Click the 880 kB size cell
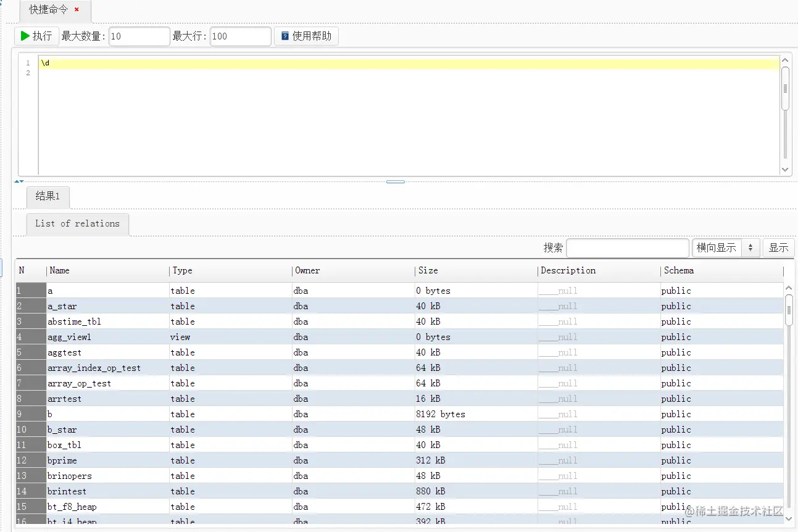The image size is (798, 532). [476, 491]
